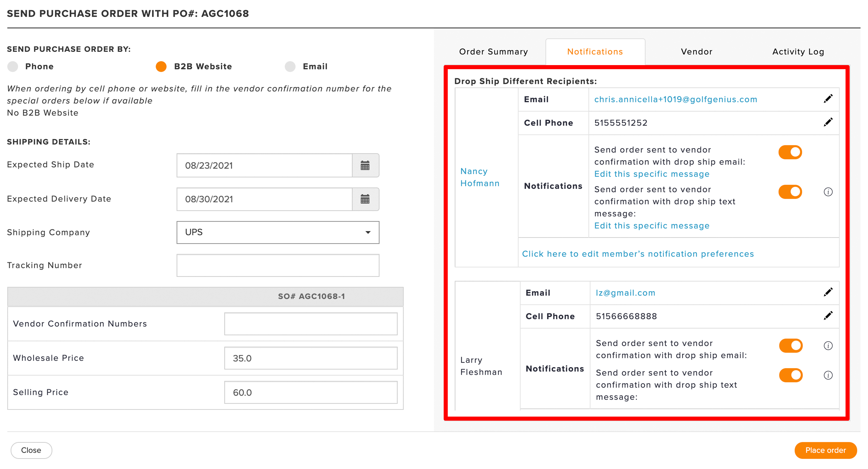Switch to the Notifications tab
Viewport: 868px width, 469px height.
click(595, 52)
